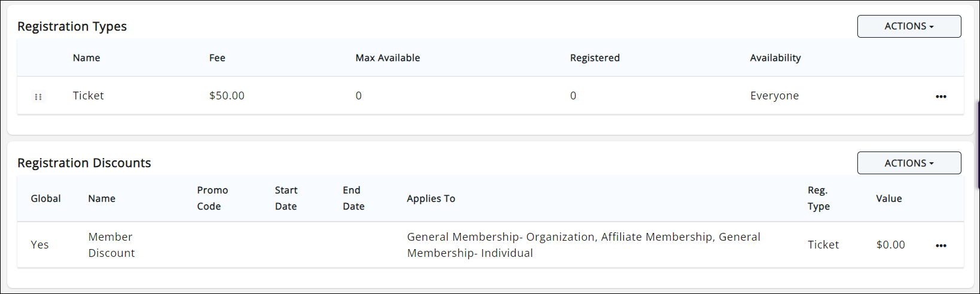This screenshot has height=294, width=980.
Task: Open the three-dot menu for Member Discount
Action: [x=941, y=245]
